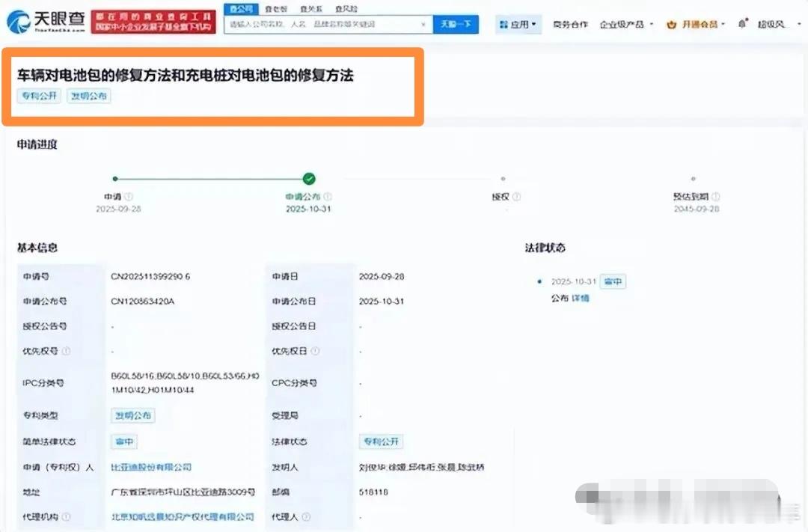Click the 审中 tag beside 2025-10-31
808x532 pixels.
[613, 281]
